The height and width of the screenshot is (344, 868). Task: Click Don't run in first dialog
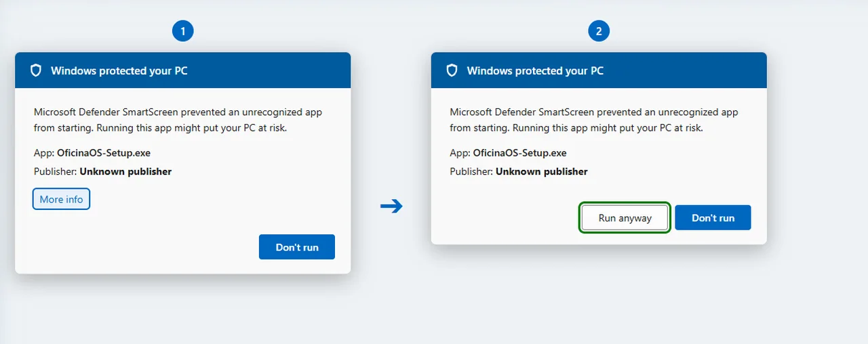pos(297,247)
